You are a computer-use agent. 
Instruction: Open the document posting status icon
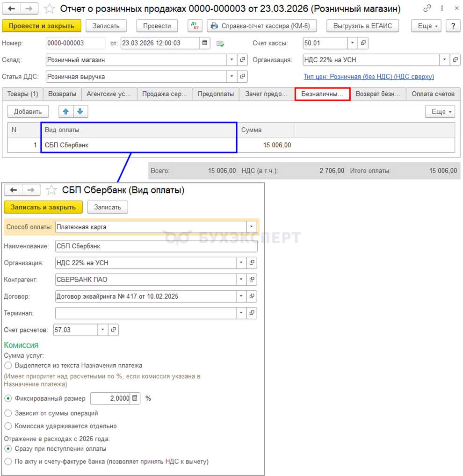pos(220,43)
